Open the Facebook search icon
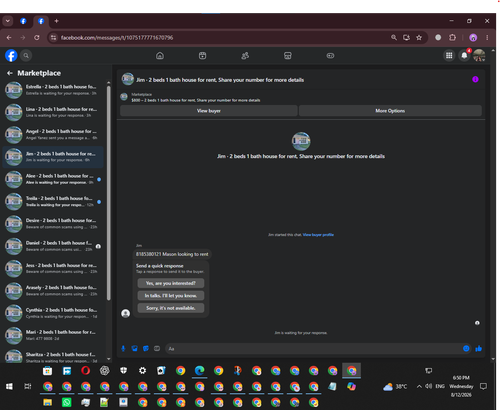Viewport: 500px width, 410px height. pos(26,56)
